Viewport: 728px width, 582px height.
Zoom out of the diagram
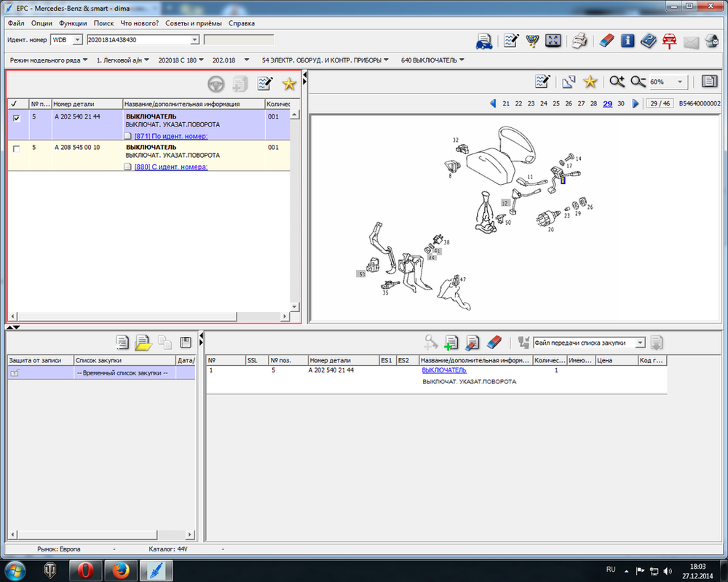638,81
